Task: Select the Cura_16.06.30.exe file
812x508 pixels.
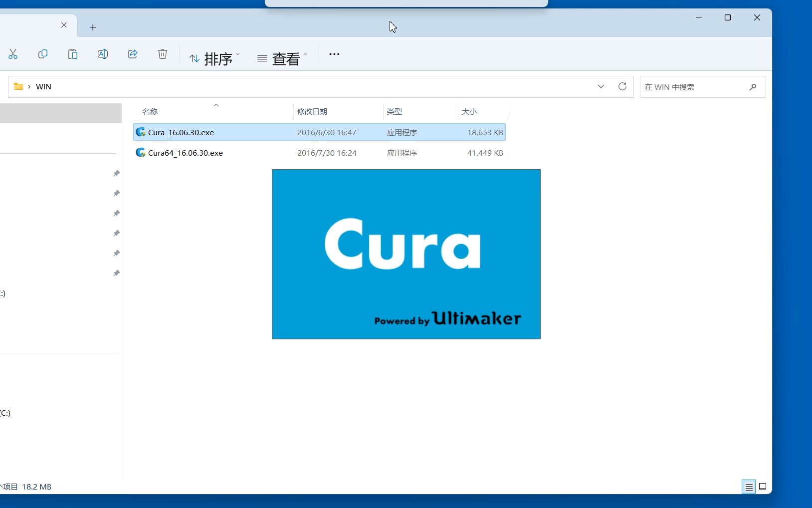Action: pyautogui.click(x=319, y=132)
